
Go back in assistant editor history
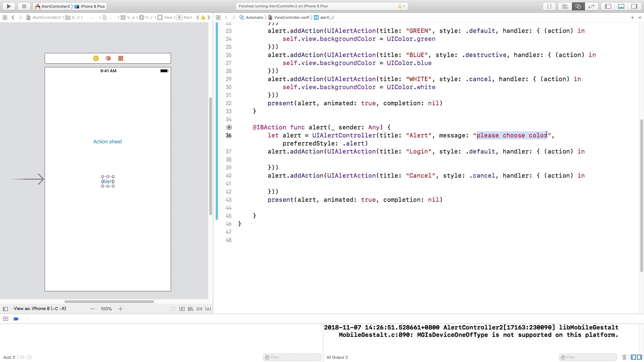point(226,17)
